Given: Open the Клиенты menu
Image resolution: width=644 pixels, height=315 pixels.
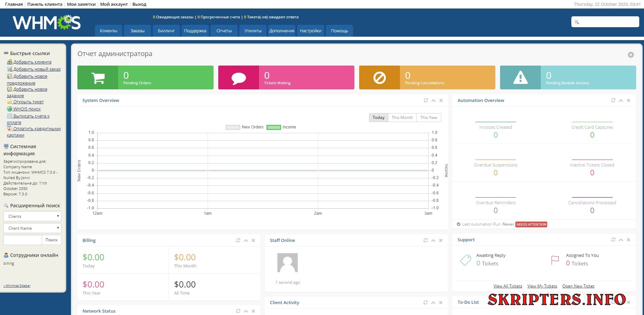Looking at the screenshot, I should pos(109,31).
